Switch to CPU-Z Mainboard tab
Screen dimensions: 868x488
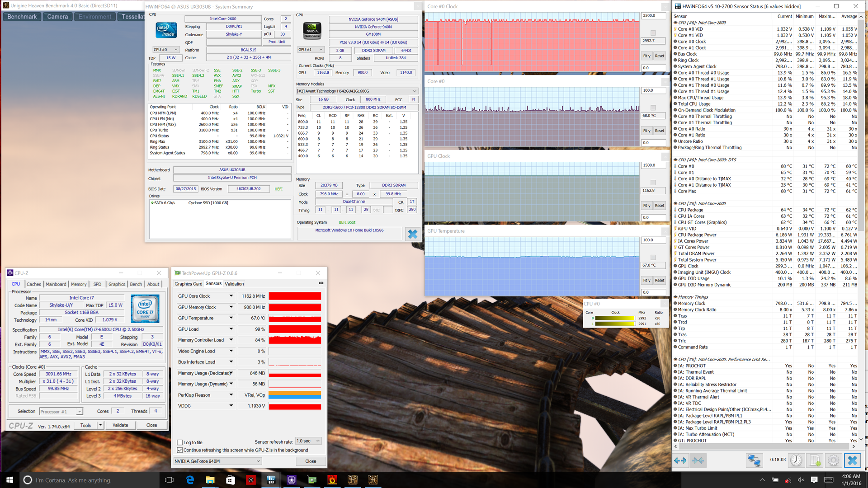click(56, 284)
